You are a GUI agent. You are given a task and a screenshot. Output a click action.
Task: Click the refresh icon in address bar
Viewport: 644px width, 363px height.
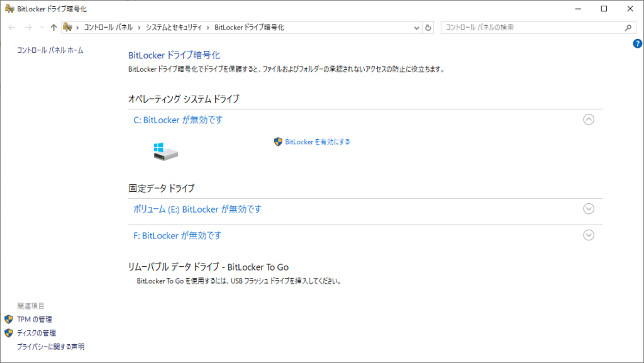tap(428, 28)
